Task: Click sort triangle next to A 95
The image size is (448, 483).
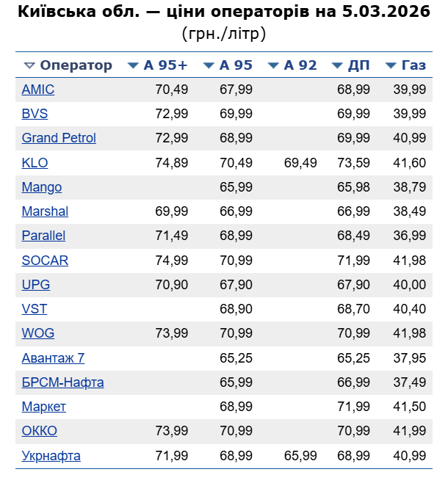Action: click(x=209, y=65)
